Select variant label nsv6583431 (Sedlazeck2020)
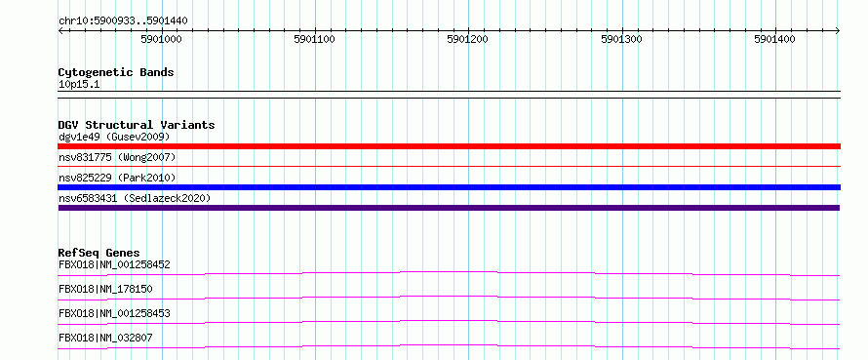 (x=135, y=198)
